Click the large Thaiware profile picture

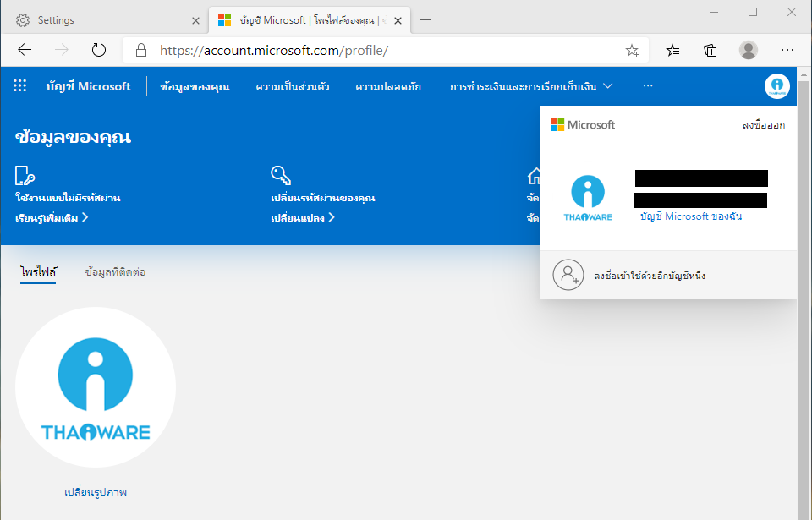[96, 387]
